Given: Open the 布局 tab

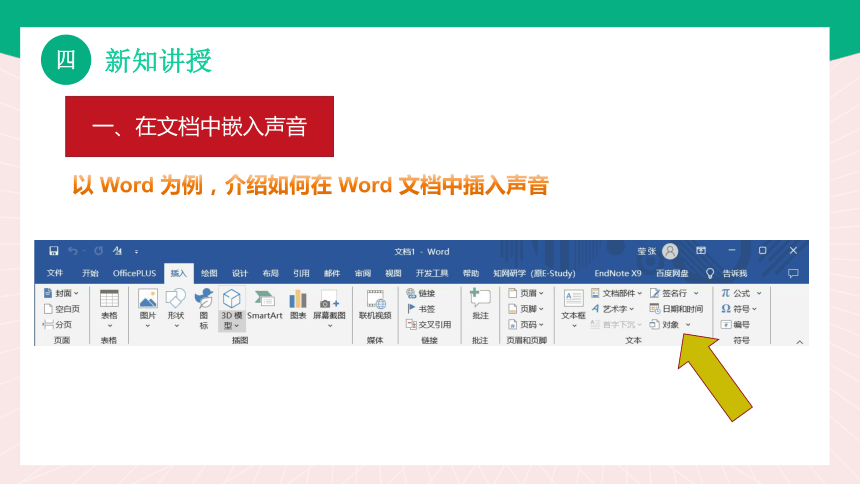Looking at the screenshot, I should pos(270,273).
